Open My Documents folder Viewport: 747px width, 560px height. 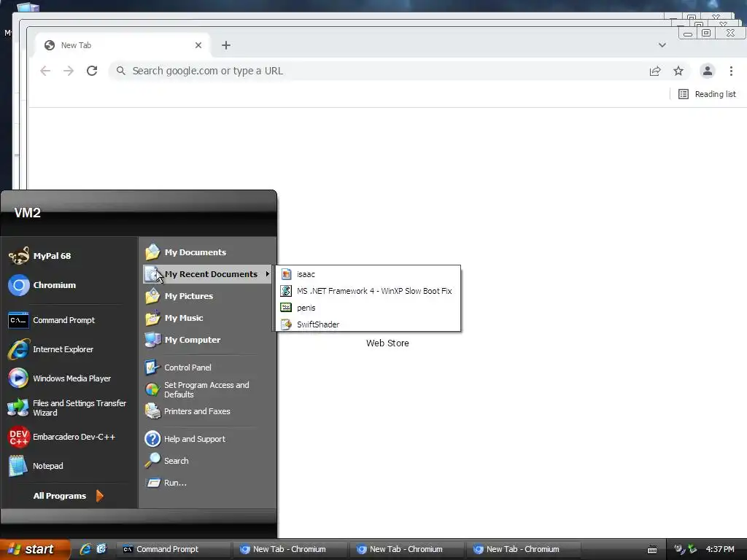tap(186, 252)
